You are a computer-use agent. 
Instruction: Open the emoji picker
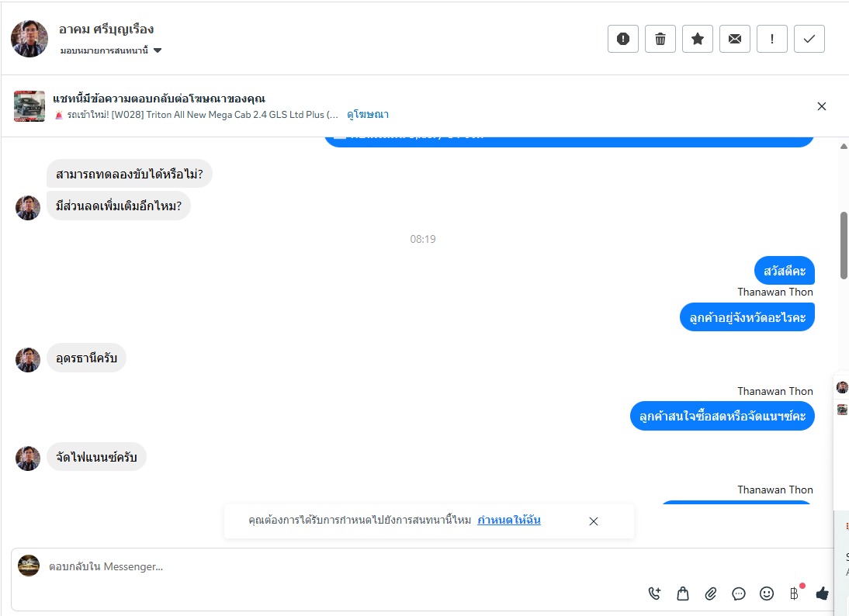[x=767, y=594]
